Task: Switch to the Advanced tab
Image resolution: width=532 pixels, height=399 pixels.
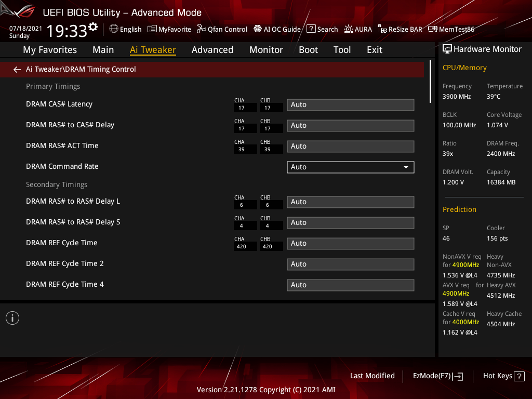Action: (x=212, y=49)
